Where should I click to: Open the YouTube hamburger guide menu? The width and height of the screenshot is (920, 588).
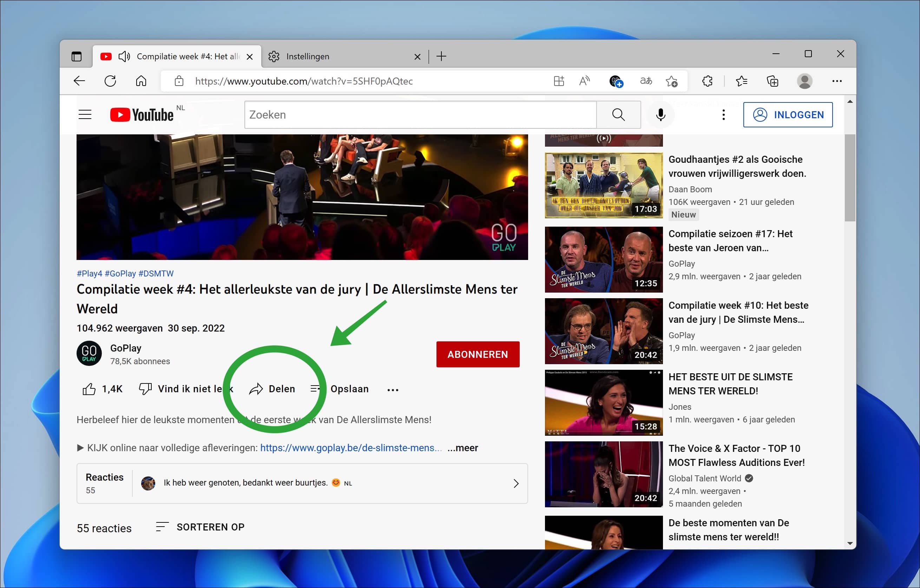click(x=85, y=114)
